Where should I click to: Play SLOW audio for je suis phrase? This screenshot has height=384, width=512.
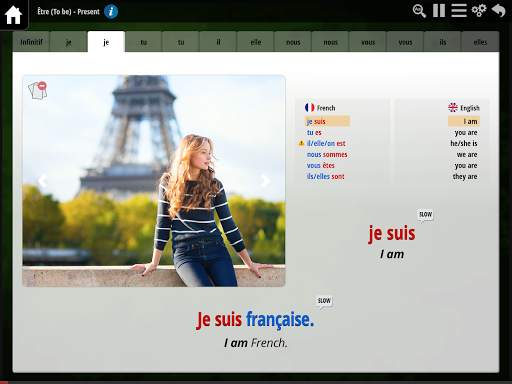(425, 215)
